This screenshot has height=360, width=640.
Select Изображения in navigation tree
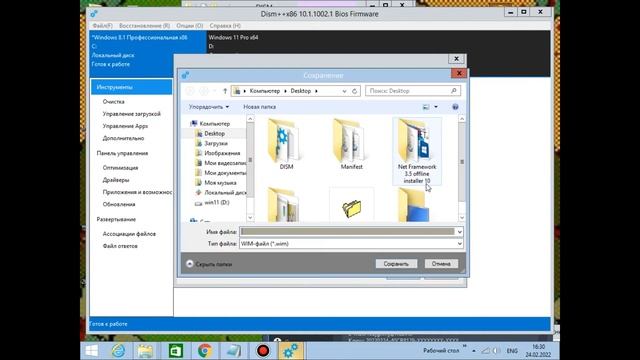click(x=222, y=153)
